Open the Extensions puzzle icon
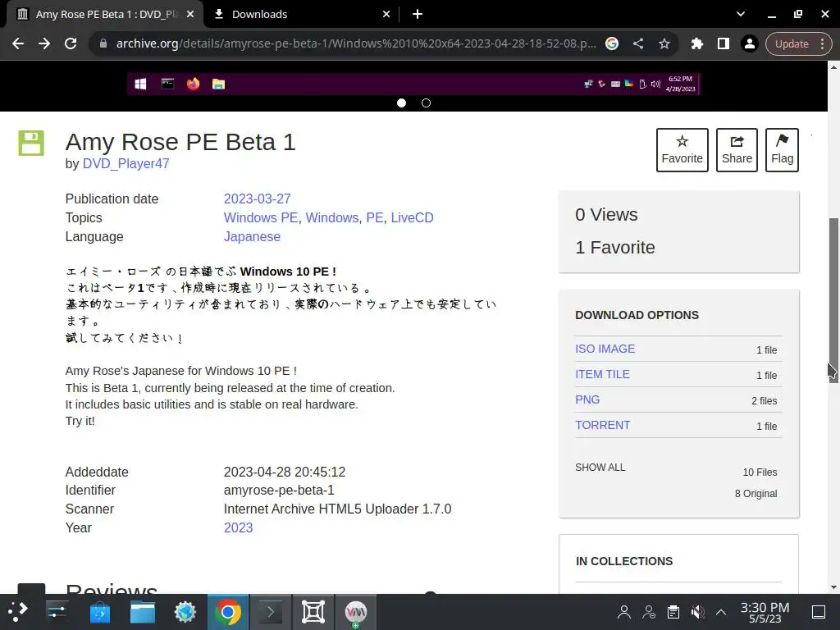The width and height of the screenshot is (840, 630). coord(697,43)
